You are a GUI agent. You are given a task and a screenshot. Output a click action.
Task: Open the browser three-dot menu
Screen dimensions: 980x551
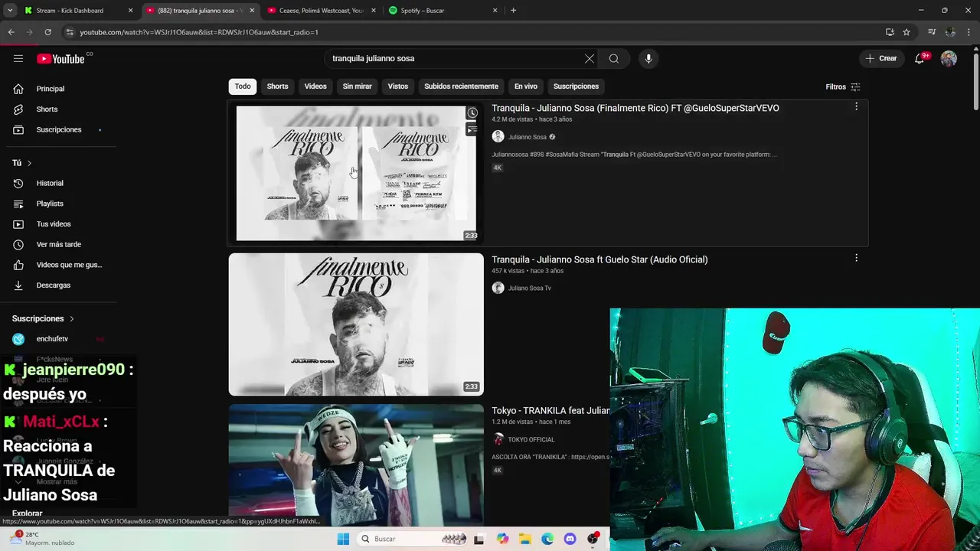(x=969, y=32)
